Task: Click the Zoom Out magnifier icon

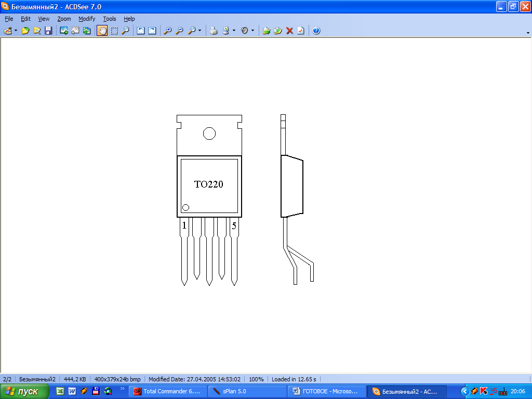Action: pos(179,31)
